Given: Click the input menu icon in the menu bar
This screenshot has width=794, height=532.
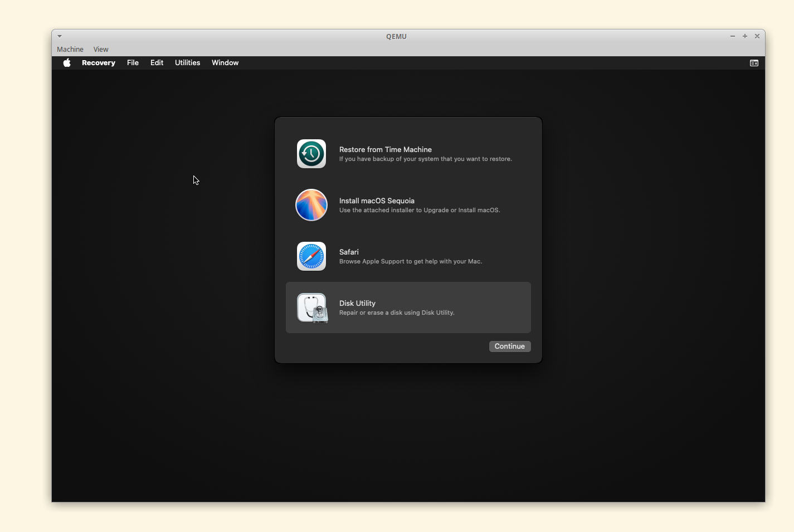Looking at the screenshot, I should [x=754, y=63].
